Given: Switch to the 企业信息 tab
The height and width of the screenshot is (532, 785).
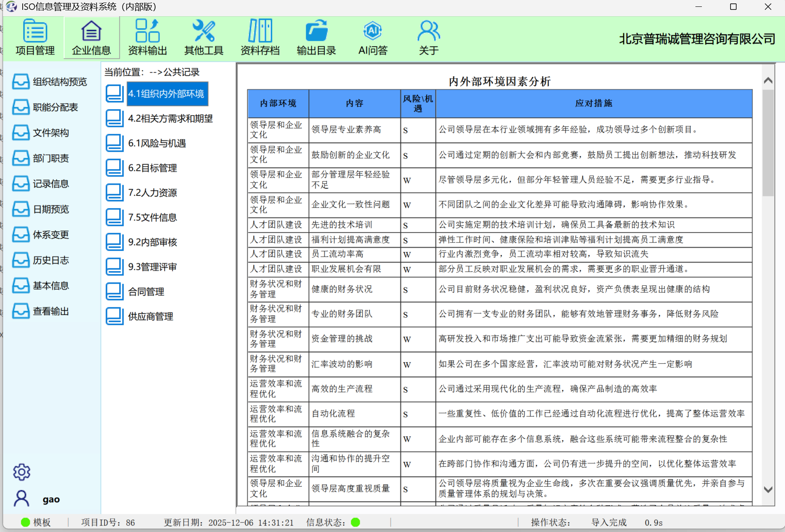Looking at the screenshot, I should pyautogui.click(x=91, y=38).
